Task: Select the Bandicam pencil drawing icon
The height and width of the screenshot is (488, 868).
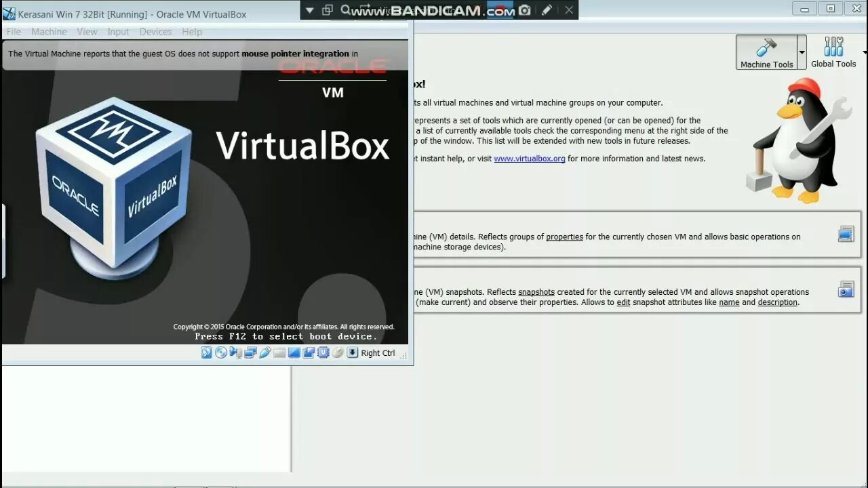Action: [547, 10]
